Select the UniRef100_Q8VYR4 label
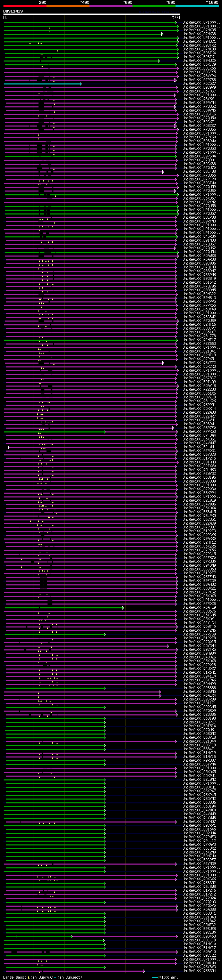Viewport: 222px width, 980px height. pos(199,76)
